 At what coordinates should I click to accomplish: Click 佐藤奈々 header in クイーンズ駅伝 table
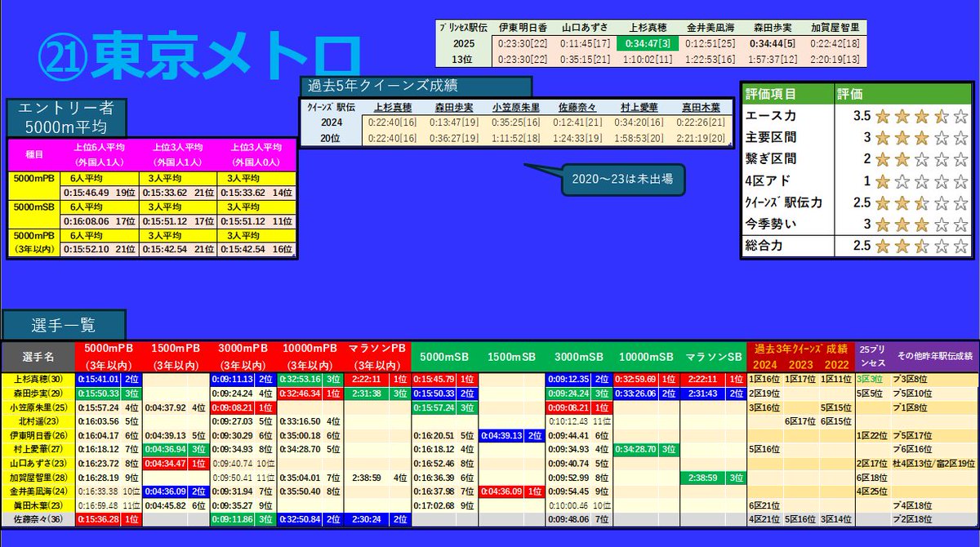pos(579,107)
